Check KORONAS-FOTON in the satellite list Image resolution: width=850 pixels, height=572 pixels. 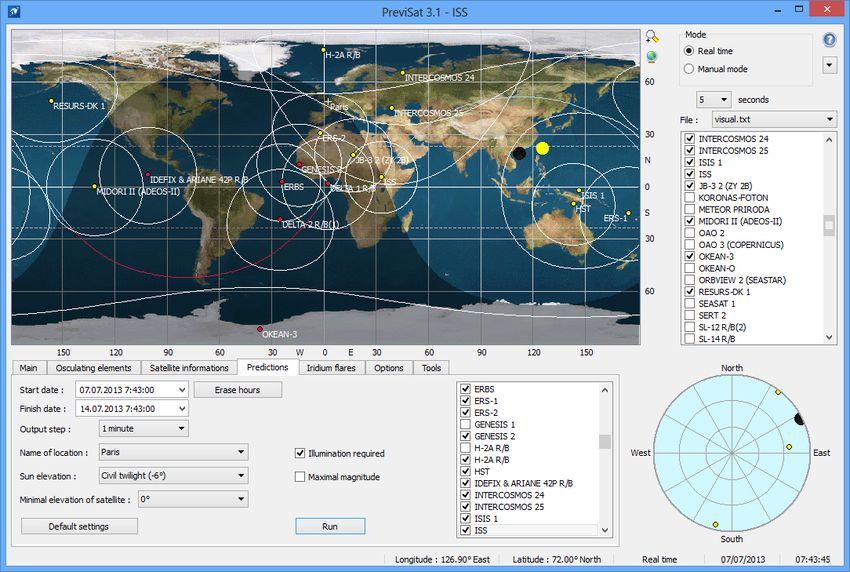690,198
